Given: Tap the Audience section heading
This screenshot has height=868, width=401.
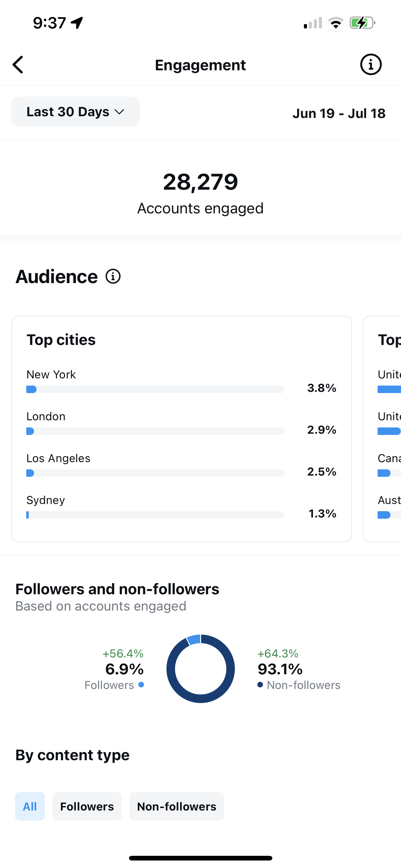Looking at the screenshot, I should pyautogui.click(x=57, y=277).
